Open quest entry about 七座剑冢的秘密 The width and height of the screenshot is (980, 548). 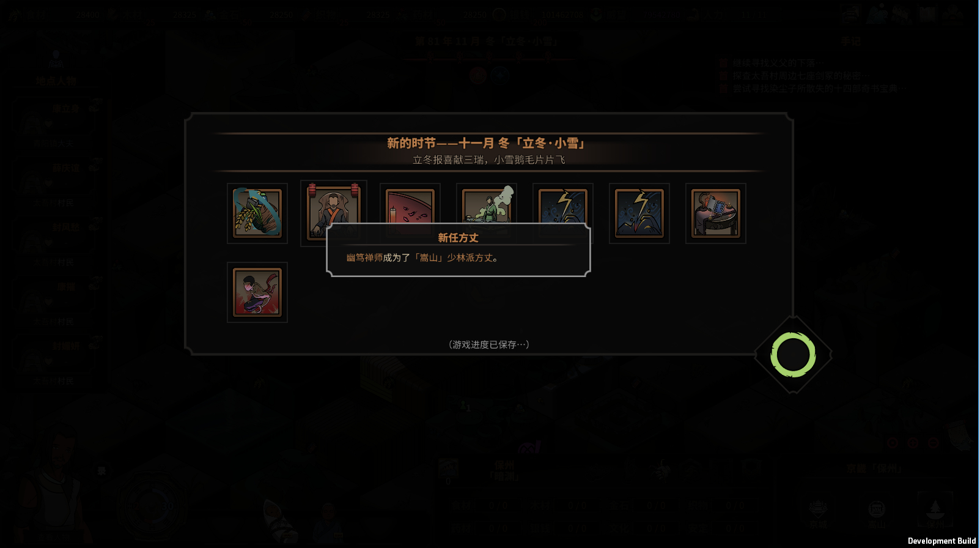pos(801,76)
